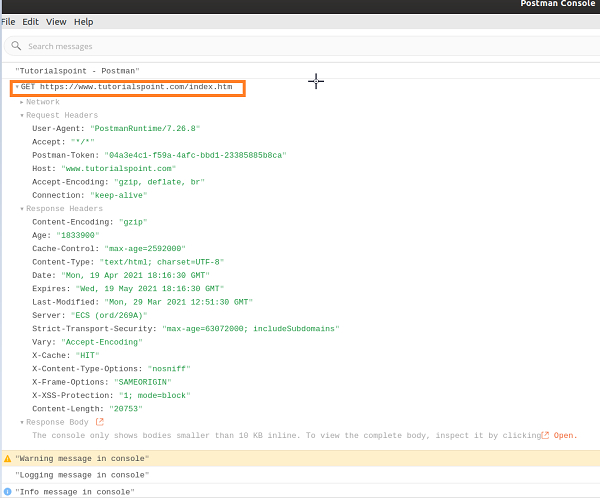Select the Connection "keep-alive" row

click(x=90, y=195)
